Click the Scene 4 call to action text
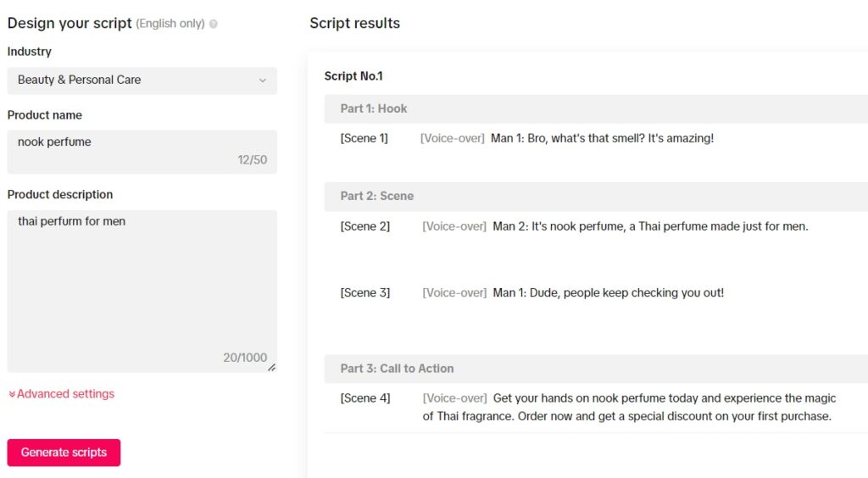 click(x=630, y=407)
